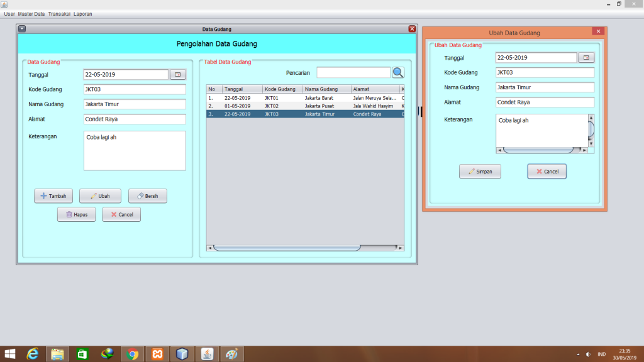Open the Tanggal calendar in Ubah dialog

coord(586,57)
